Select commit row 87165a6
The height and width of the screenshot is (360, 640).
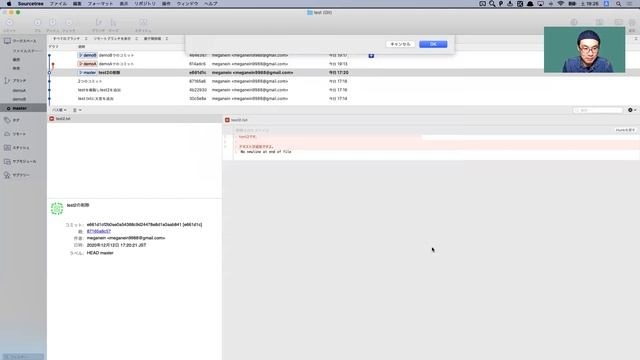tap(343, 81)
